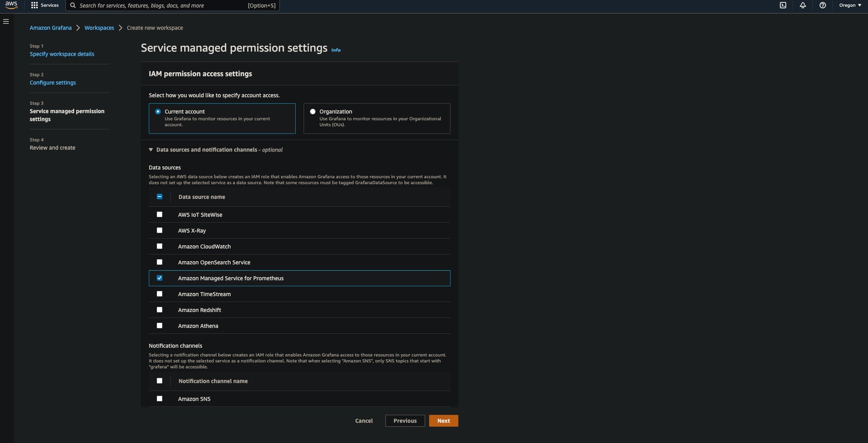Click 'Create new workspace' breadcrumb text
This screenshot has height=443, width=868.
tap(155, 28)
